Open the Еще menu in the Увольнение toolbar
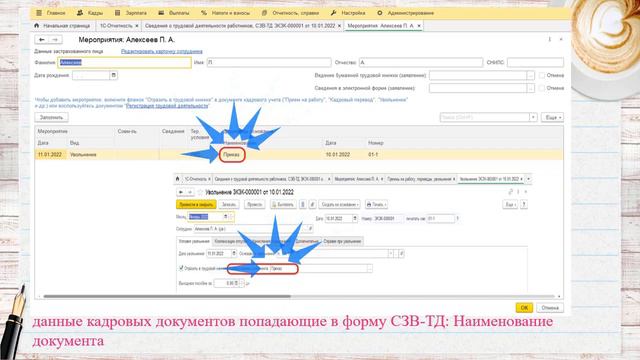This screenshot has width=640, height=360. point(510,204)
